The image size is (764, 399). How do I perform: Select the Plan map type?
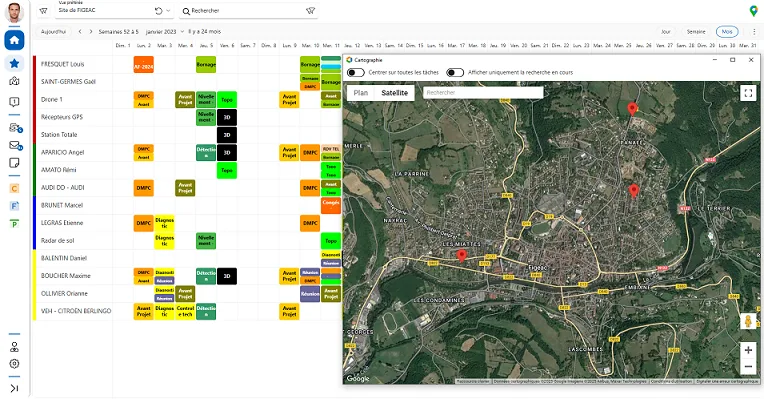coord(361,93)
